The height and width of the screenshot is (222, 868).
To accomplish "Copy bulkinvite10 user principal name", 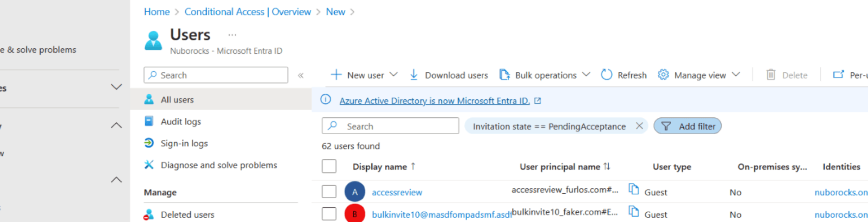I will click(x=634, y=211).
